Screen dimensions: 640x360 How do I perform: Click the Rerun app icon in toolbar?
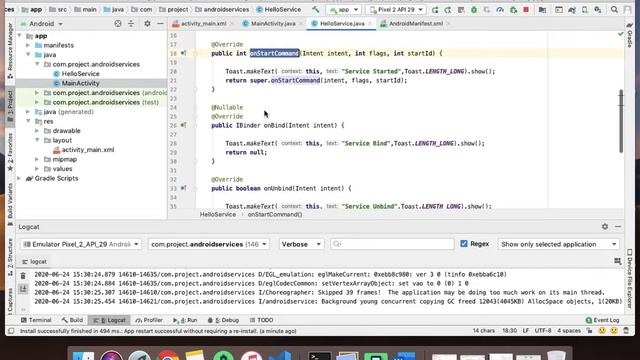[x=435, y=9]
